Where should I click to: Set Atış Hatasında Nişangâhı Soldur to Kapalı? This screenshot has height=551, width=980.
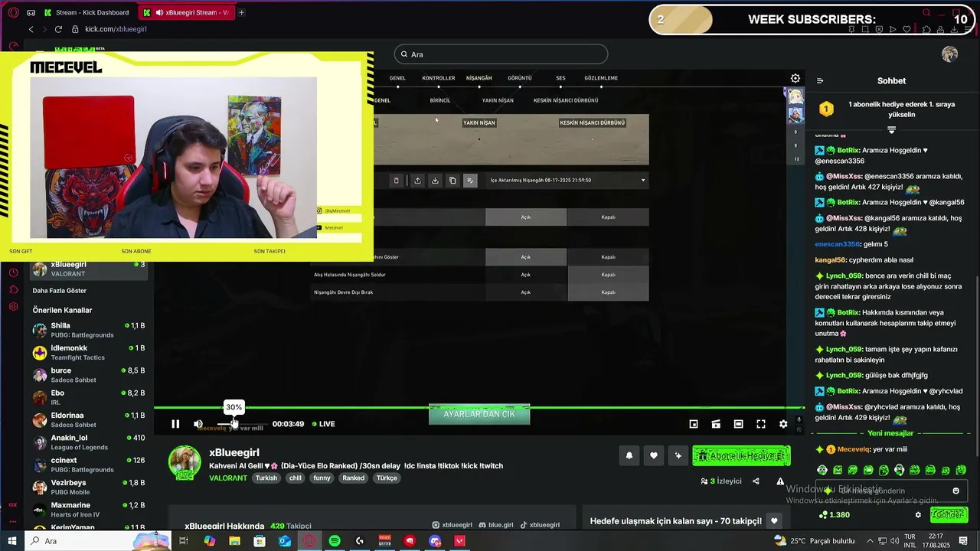[x=609, y=275]
